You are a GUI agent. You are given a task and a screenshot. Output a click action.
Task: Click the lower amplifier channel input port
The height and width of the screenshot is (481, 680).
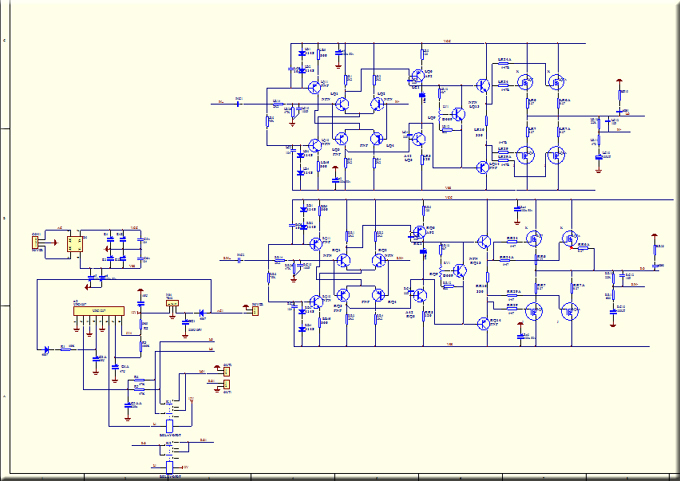pos(226,258)
